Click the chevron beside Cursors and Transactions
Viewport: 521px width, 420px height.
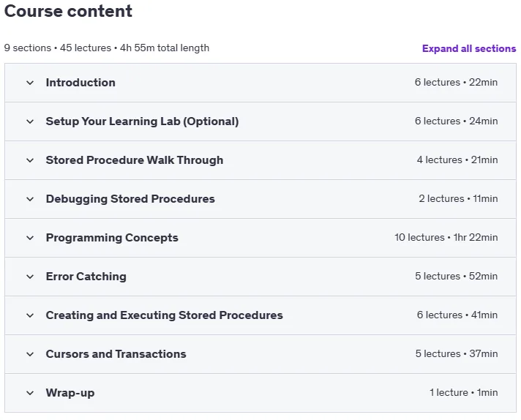pyautogui.click(x=30, y=354)
